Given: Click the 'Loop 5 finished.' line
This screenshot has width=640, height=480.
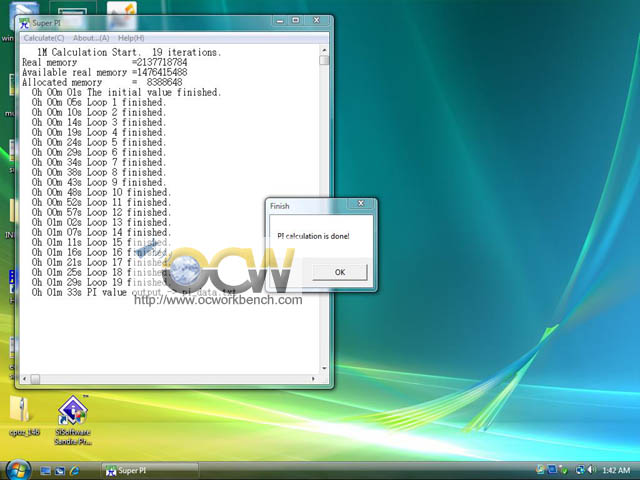Looking at the screenshot, I should (99, 142).
